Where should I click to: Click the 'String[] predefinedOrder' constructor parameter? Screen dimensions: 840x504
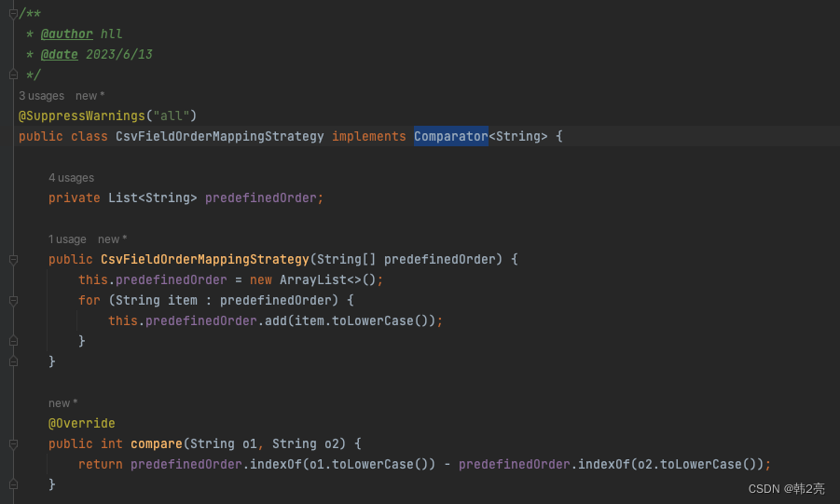406,260
